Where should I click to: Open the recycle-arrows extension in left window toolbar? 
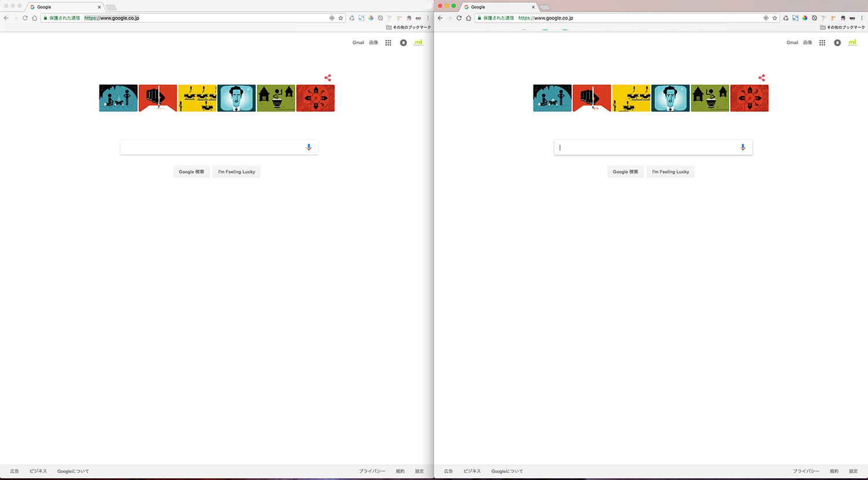pos(352,18)
